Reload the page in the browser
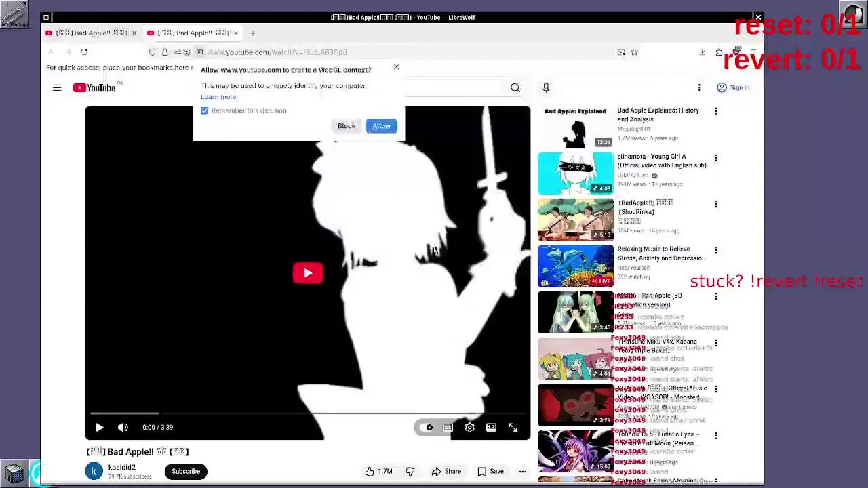 [84, 52]
